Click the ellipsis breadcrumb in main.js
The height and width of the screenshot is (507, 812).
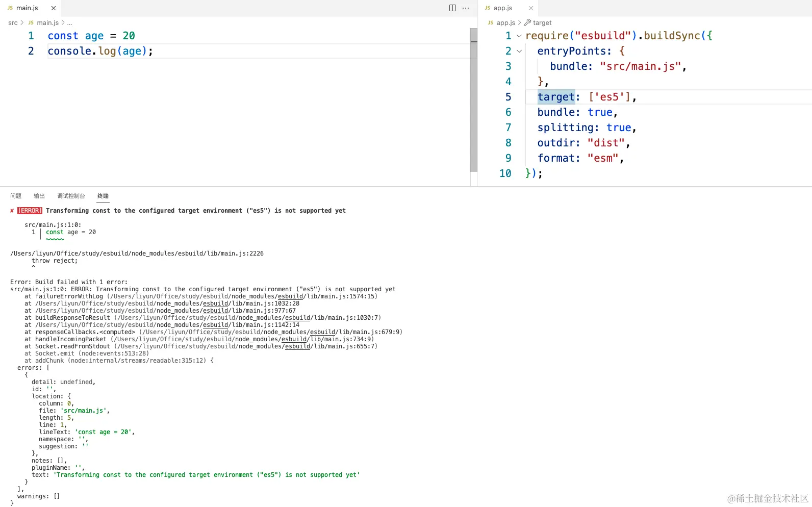(x=69, y=23)
